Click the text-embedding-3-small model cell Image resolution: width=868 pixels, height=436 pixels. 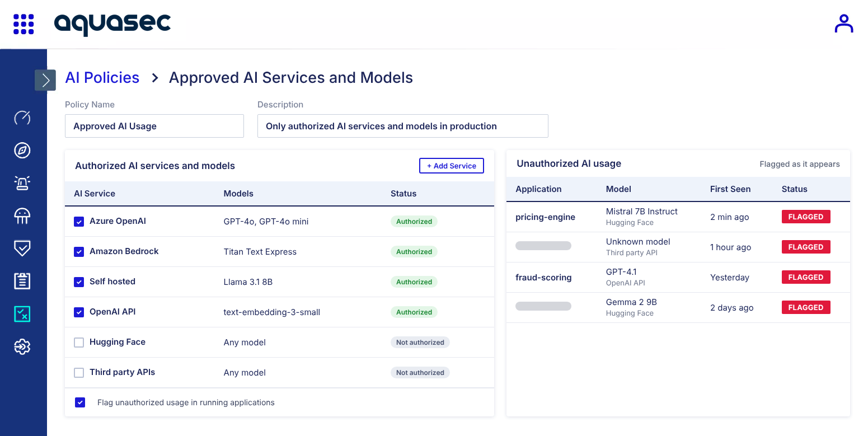coord(272,312)
